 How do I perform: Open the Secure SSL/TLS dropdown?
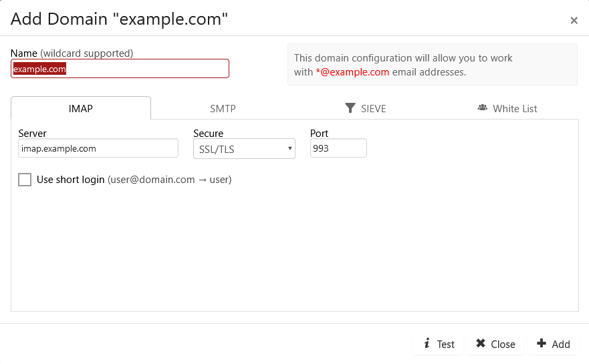(x=244, y=149)
